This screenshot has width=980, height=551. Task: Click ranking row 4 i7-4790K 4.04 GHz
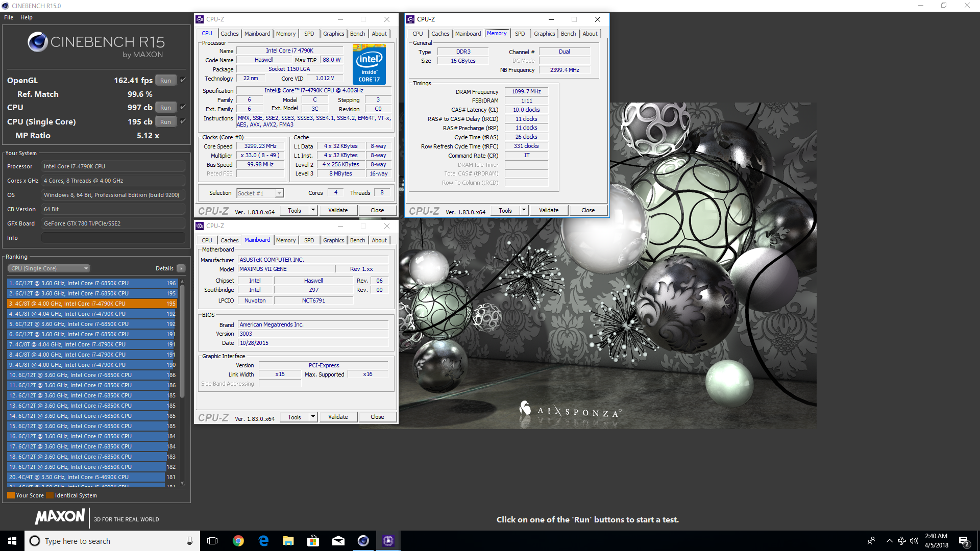(92, 314)
